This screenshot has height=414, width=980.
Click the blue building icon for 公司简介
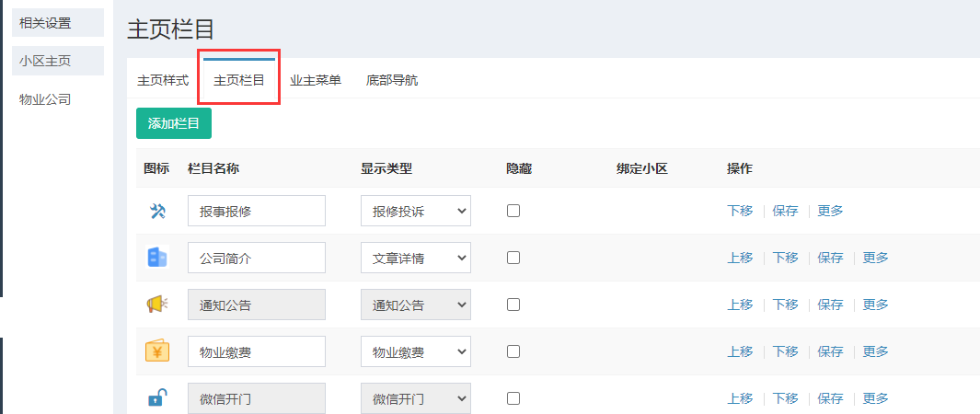point(156,258)
